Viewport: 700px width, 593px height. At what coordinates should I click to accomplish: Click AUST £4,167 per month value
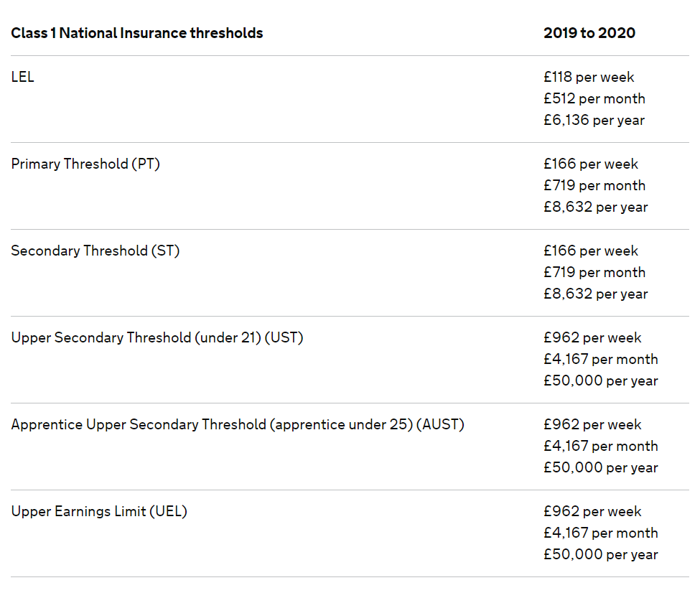pyautogui.click(x=601, y=446)
